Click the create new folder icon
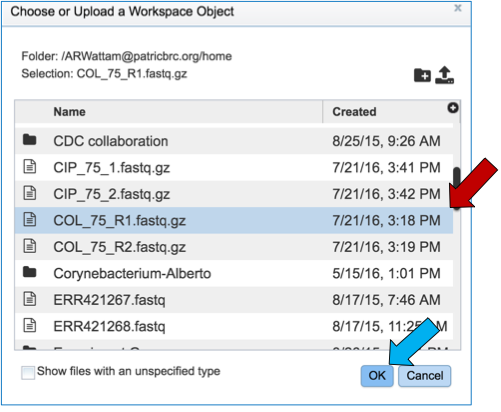This screenshot has width=501, height=412. [x=422, y=75]
